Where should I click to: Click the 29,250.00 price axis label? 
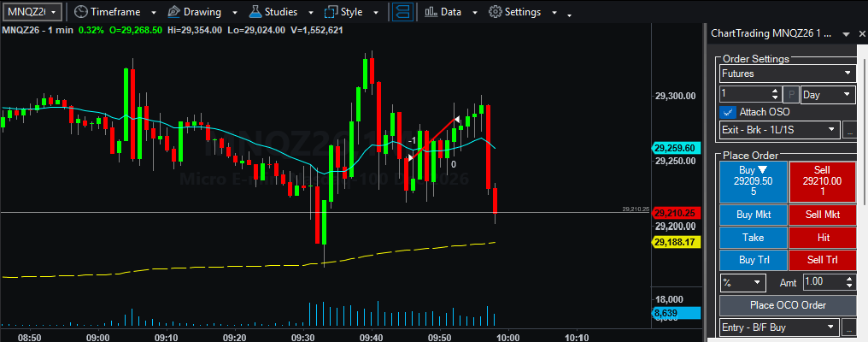676,161
